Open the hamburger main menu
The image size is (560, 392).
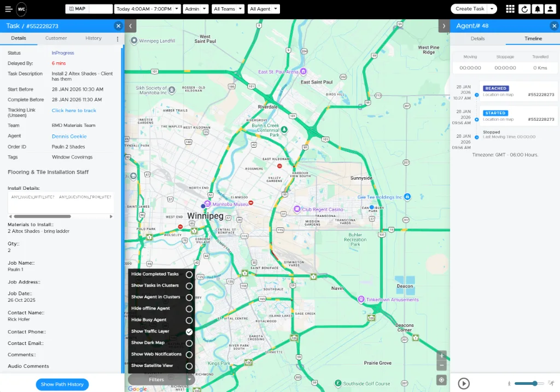pos(8,9)
